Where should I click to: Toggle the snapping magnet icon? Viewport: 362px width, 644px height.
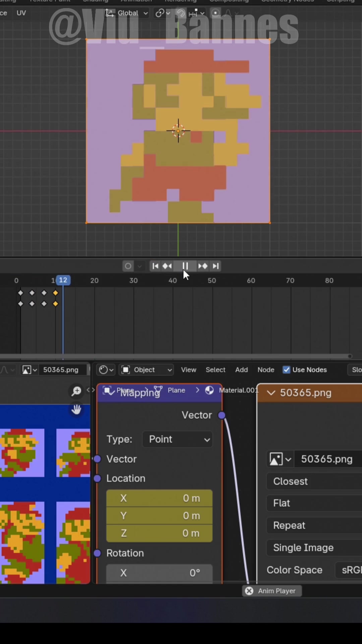click(181, 13)
